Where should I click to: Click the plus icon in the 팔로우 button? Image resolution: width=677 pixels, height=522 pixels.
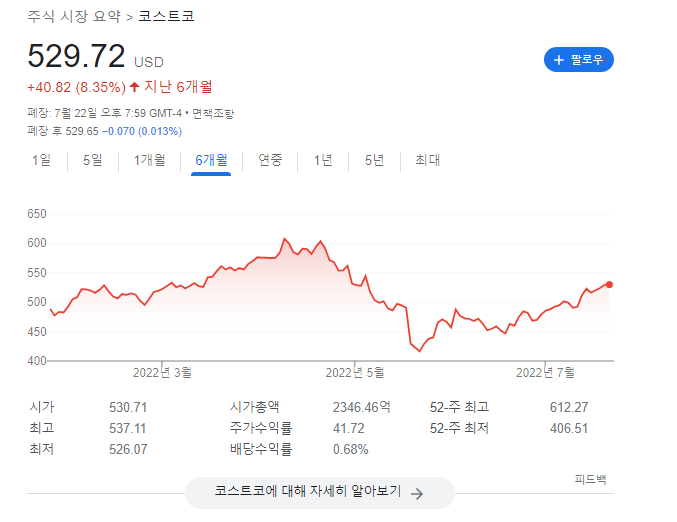559,60
